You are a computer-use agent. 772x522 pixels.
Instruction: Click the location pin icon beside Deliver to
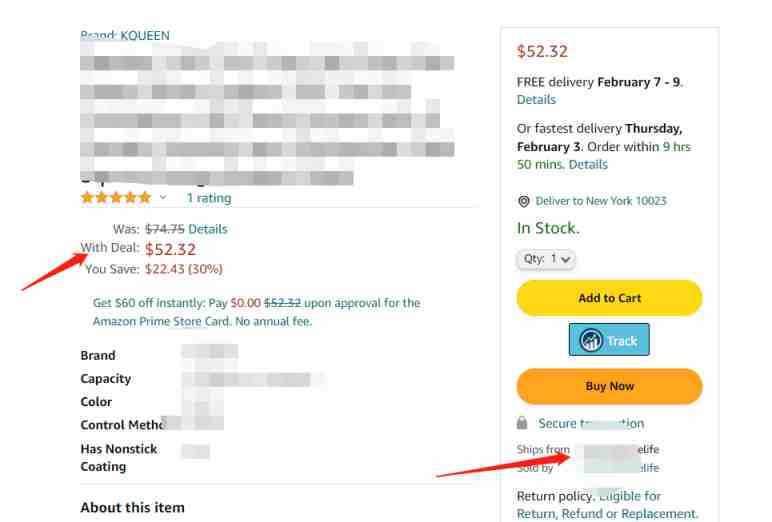coord(524,201)
